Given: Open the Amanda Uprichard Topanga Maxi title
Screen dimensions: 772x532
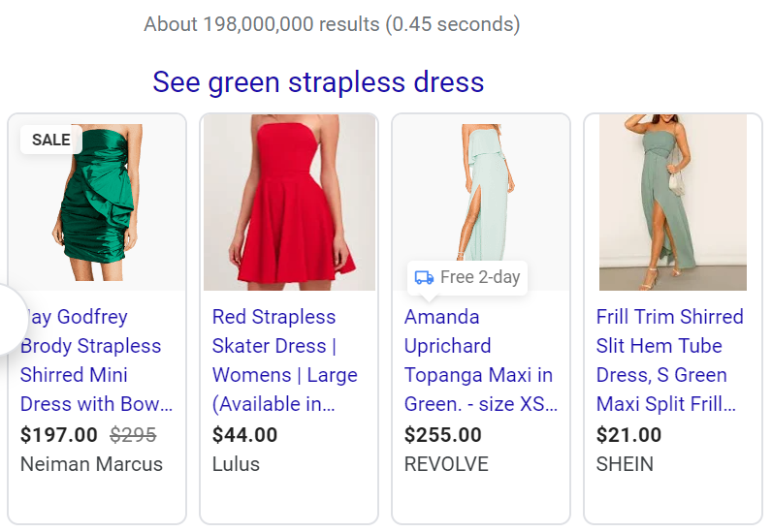Looking at the screenshot, I should click(x=478, y=360).
